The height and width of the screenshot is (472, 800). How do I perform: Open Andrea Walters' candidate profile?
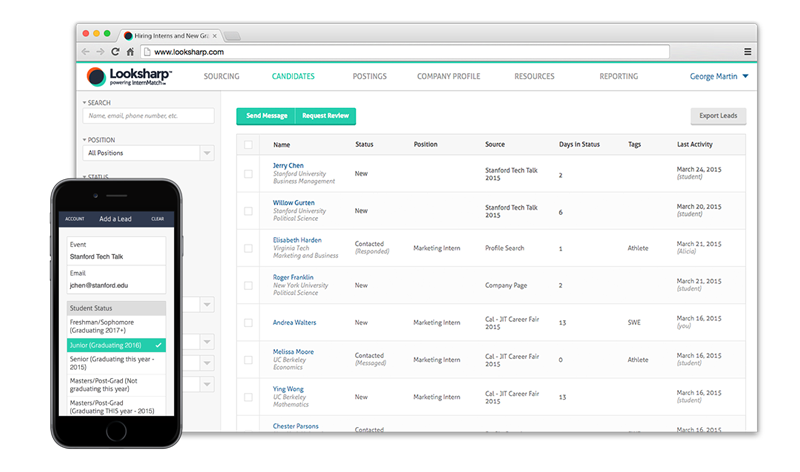coord(294,322)
